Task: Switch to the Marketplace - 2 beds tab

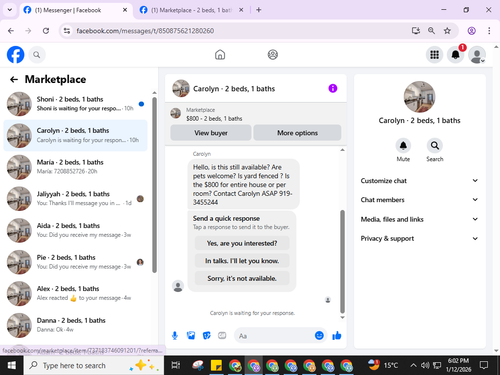Action: [x=192, y=10]
